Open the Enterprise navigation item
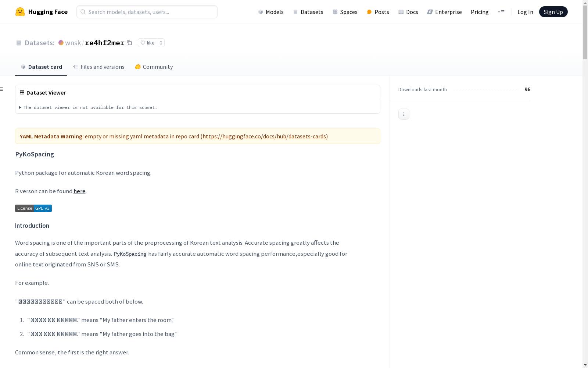The image size is (588, 368). coord(445,12)
